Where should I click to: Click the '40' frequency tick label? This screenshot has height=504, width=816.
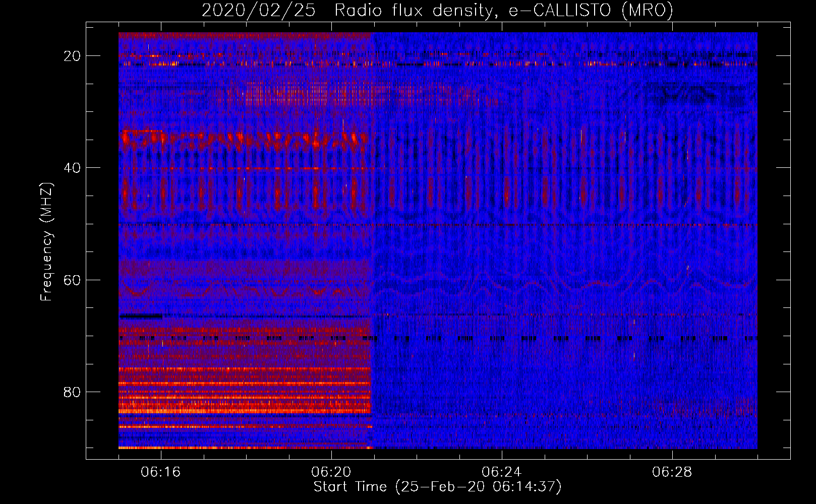(72, 168)
